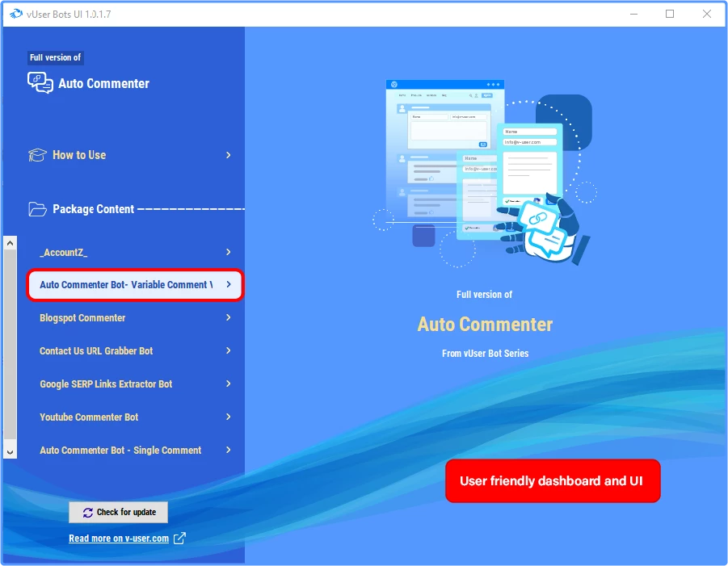Click the refresh icon on Check for update

click(x=88, y=512)
